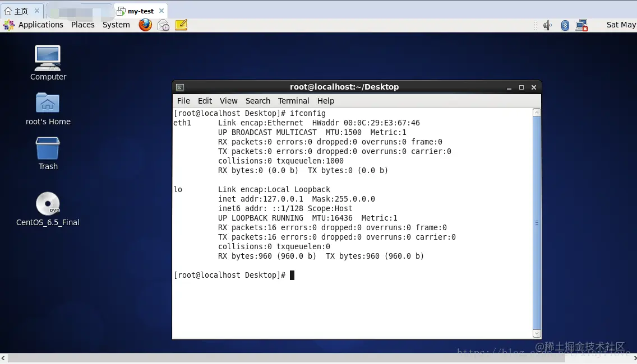Open the Trash desktop icon
This screenshot has height=364, width=637.
point(48,148)
